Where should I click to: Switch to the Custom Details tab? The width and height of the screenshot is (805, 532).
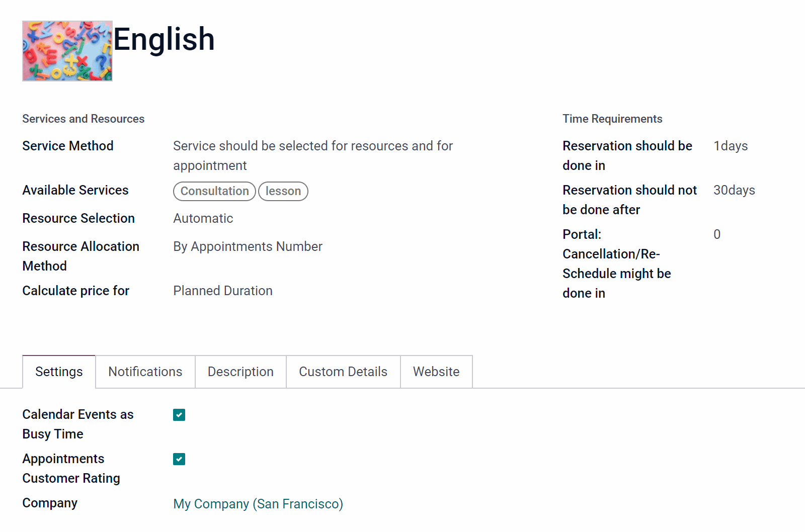343,372
